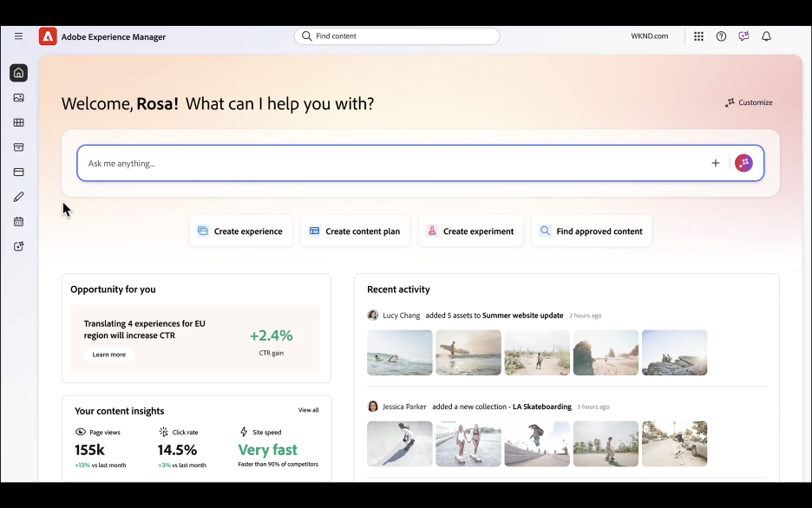Image resolution: width=812 pixels, height=508 pixels.
Task: Open the help question mark icon
Action: (721, 36)
